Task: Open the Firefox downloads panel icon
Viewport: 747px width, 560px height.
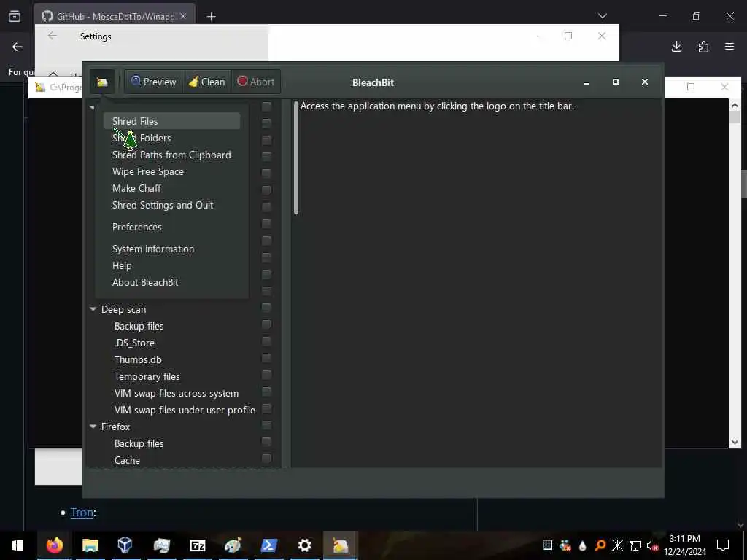Action: pos(676,47)
